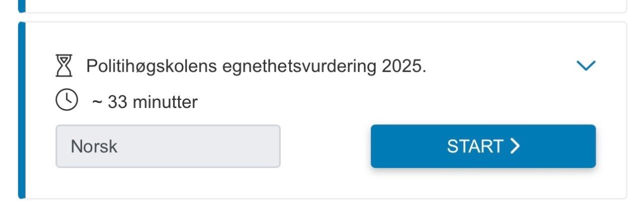Collapse the assessment details with the down chevron

point(586,65)
